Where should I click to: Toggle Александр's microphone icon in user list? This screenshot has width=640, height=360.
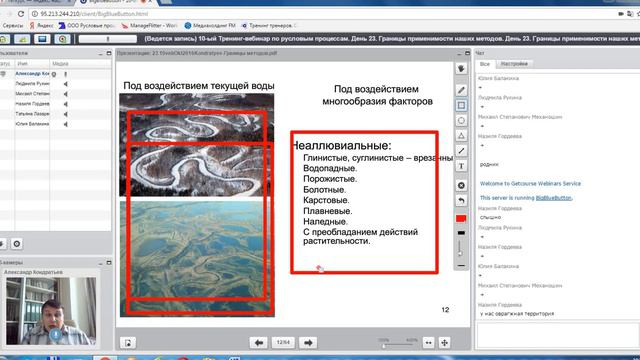click(x=65, y=74)
